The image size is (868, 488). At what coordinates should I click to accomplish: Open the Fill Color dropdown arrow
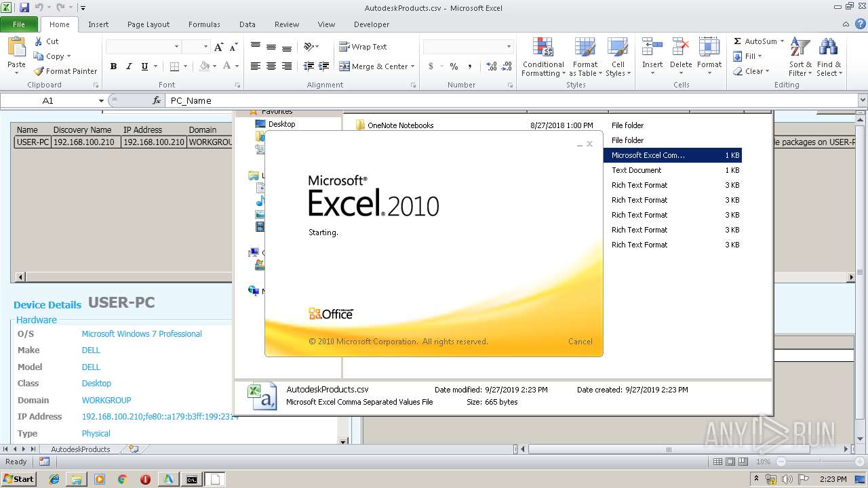(x=215, y=66)
